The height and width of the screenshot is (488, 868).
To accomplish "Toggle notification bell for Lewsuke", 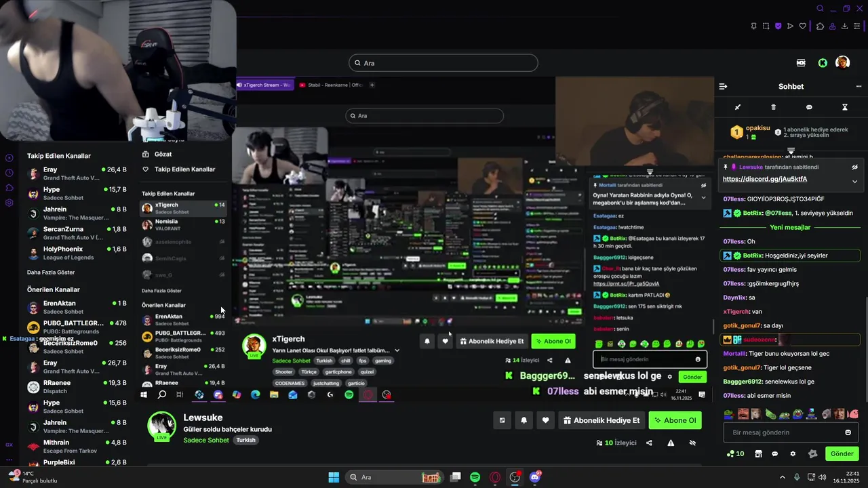I will point(524,420).
